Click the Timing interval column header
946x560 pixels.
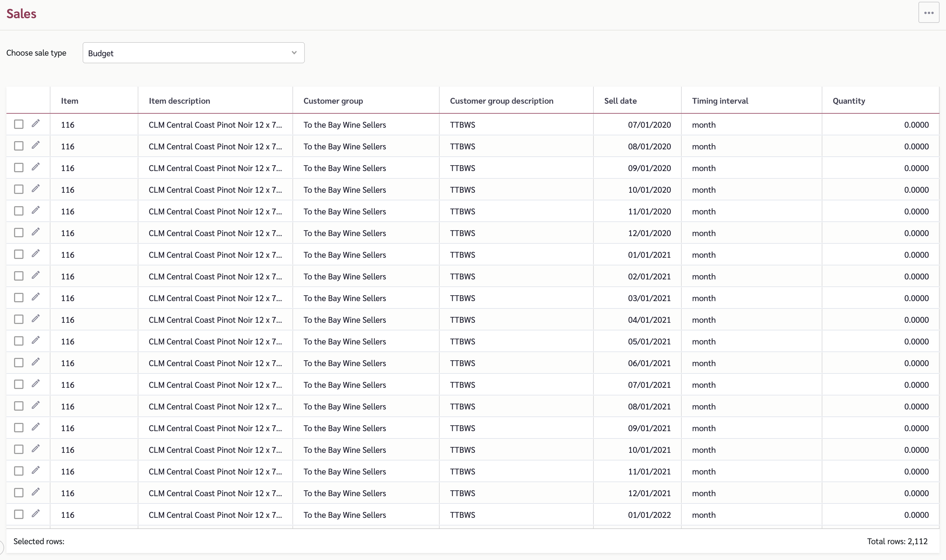pos(720,101)
